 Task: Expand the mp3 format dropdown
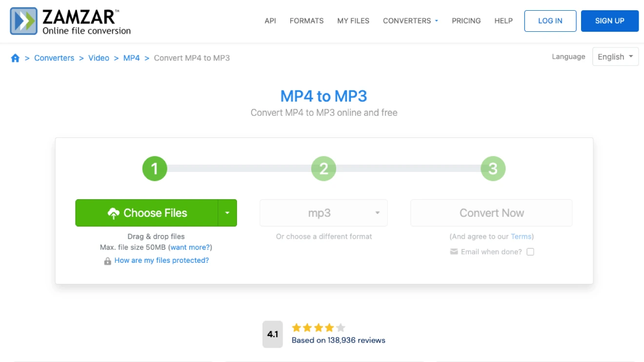click(x=323, y=213)
